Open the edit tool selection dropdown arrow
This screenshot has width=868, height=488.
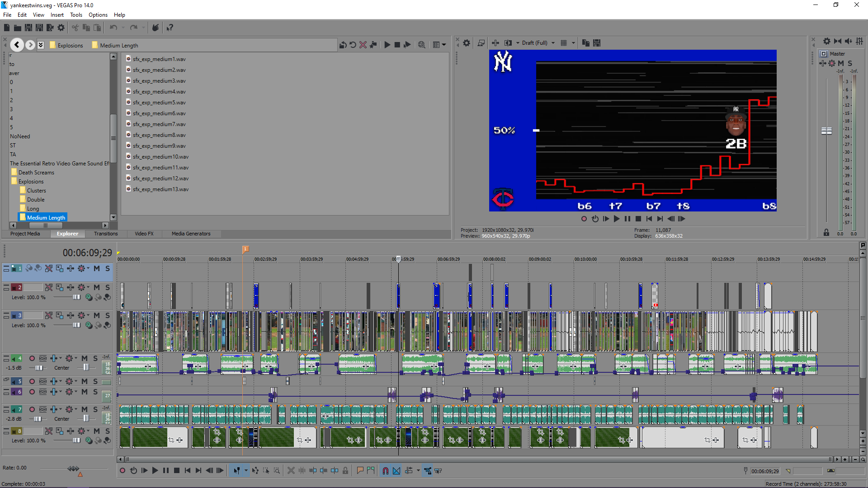[246, 471]
